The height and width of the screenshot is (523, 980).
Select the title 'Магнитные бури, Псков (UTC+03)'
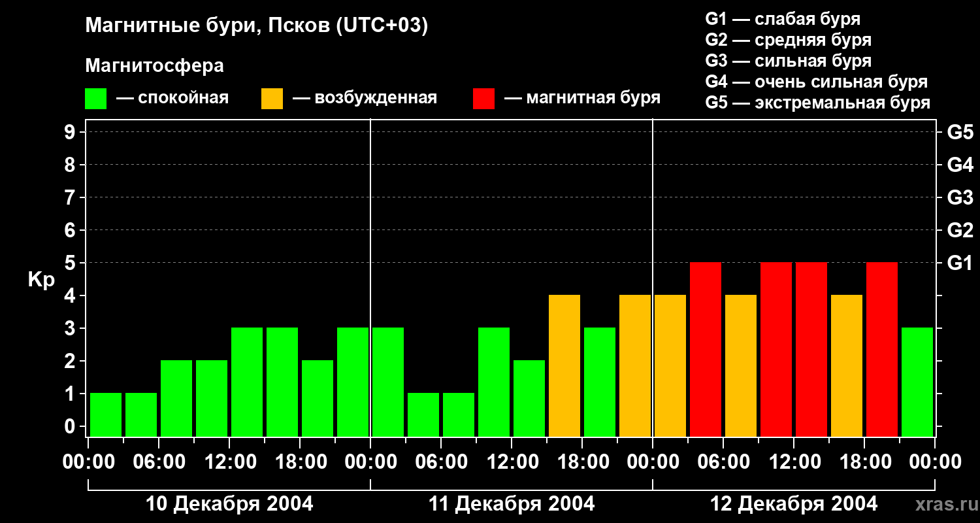tap(257, 26)
